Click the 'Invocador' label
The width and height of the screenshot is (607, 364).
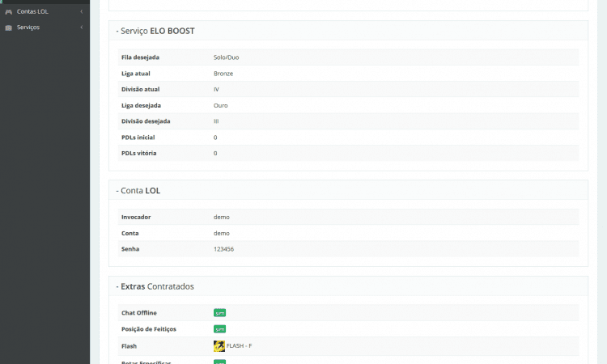coord(136,217)
